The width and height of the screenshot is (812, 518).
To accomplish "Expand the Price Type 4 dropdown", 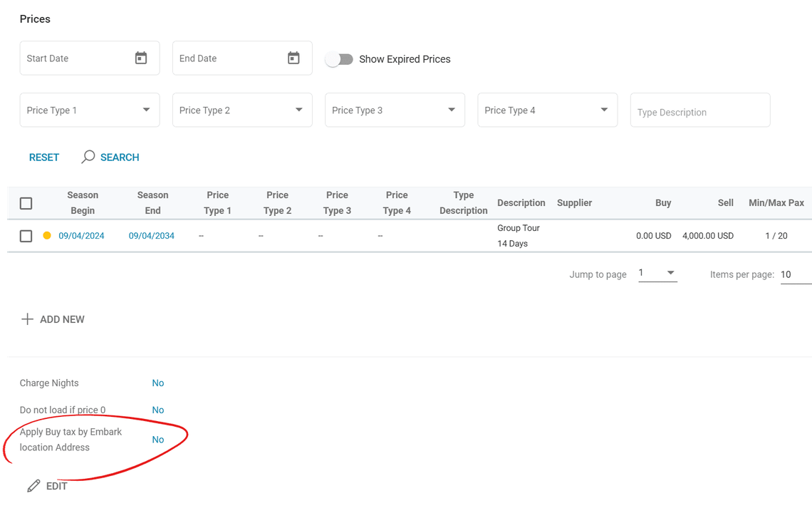I will (x=547, y=110).
